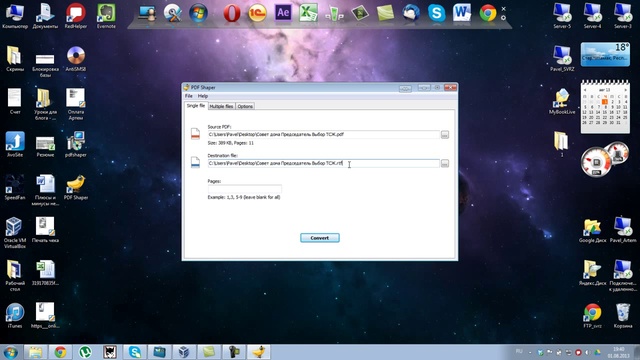Open the Help menu in PDF Shaper
Image resolution: width=640 pixels, height=360 pixels.
coord(203,96)
